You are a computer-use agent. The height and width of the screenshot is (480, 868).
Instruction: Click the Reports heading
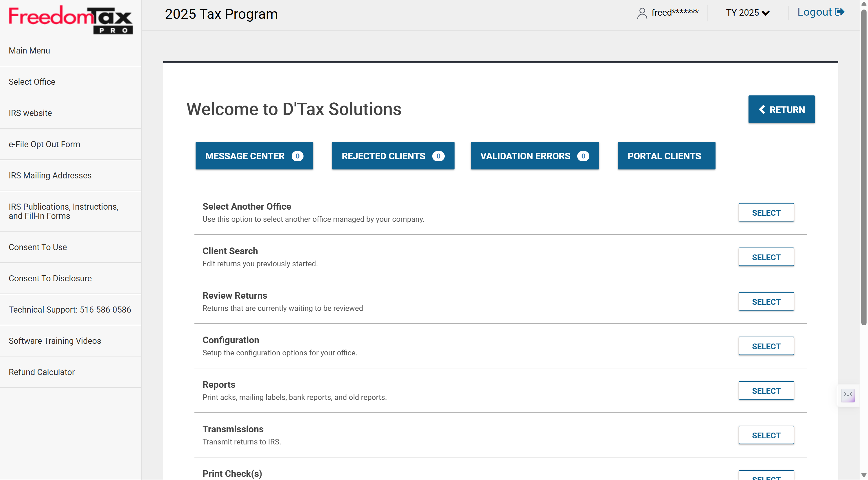click(x=219, y=385)
